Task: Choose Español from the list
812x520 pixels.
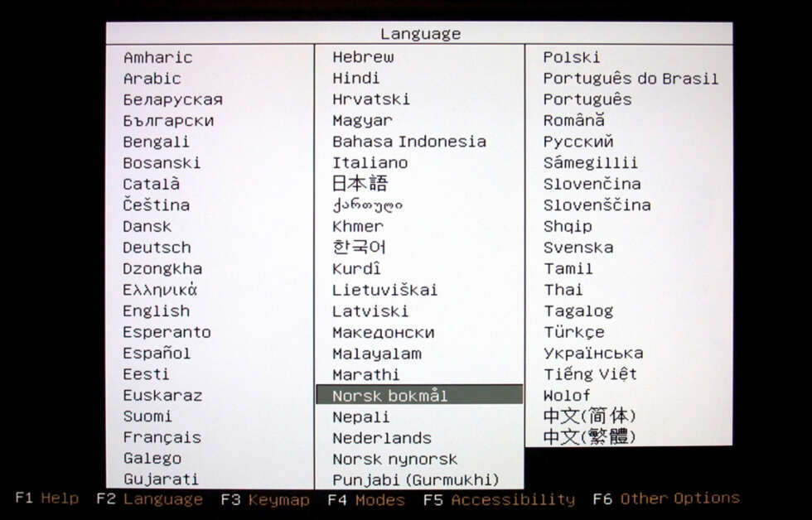Action: pos(157,353)
